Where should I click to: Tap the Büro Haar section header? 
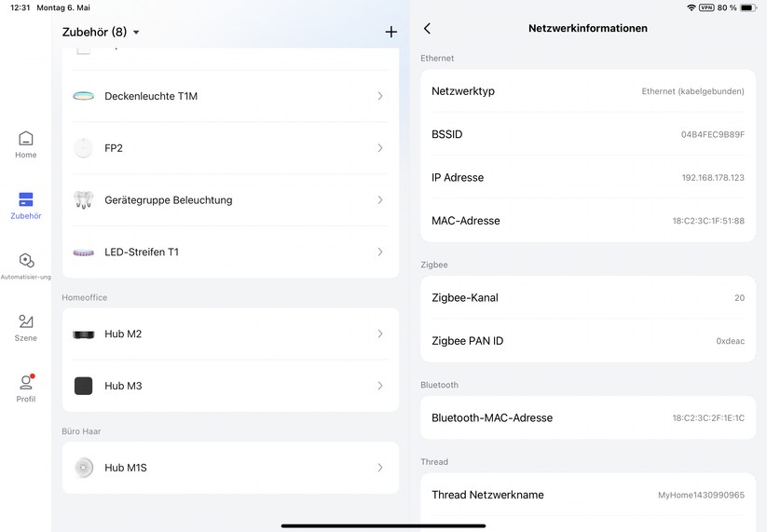(81, 431)
